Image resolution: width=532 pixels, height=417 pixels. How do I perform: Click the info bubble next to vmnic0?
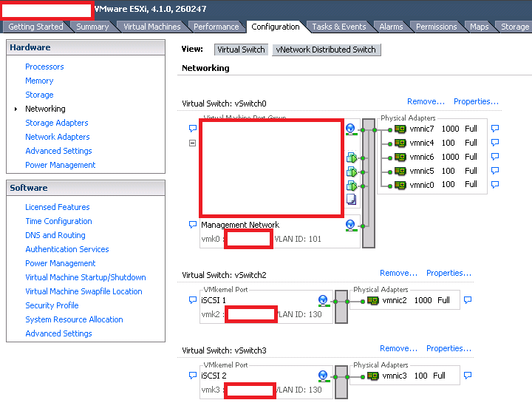click(495, 184)
